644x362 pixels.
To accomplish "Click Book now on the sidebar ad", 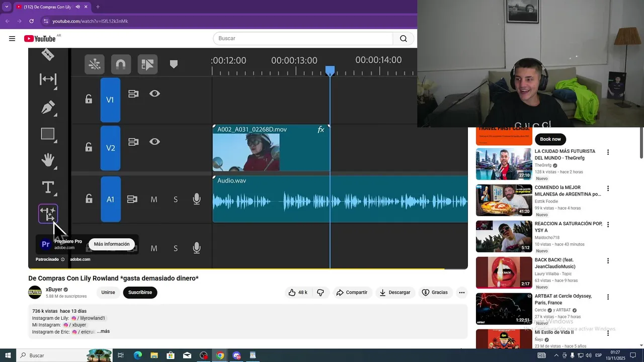I will [550, 139].
